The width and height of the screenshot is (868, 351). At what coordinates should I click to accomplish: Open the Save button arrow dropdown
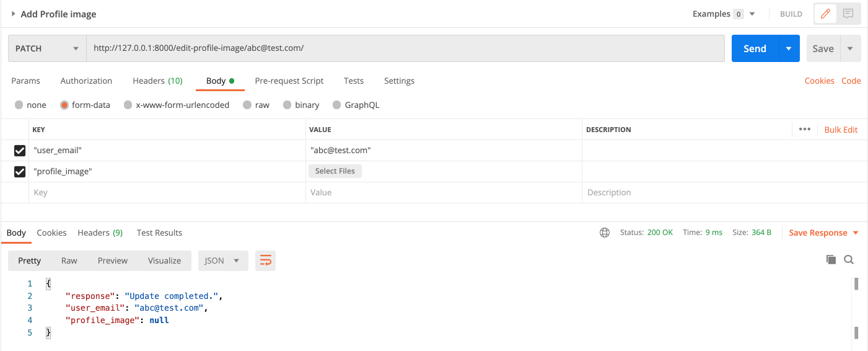click(x=850, y=48)
